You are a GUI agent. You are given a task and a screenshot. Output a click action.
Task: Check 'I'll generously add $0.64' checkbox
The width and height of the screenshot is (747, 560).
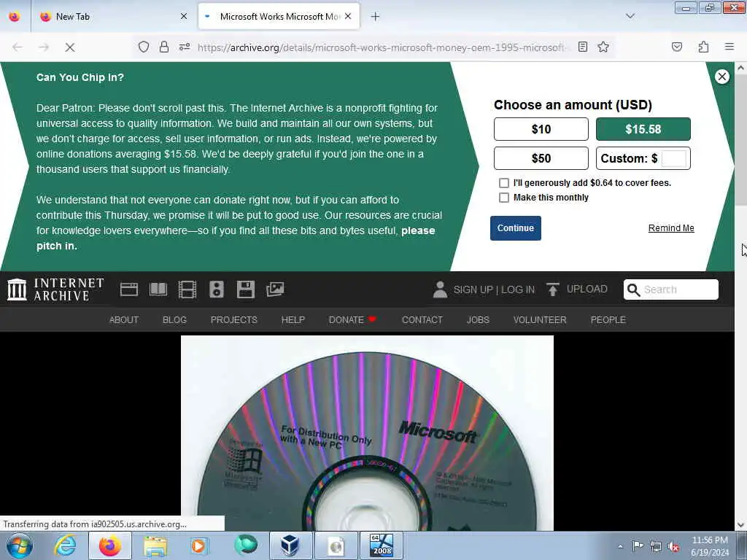click(x=503, y=183)
